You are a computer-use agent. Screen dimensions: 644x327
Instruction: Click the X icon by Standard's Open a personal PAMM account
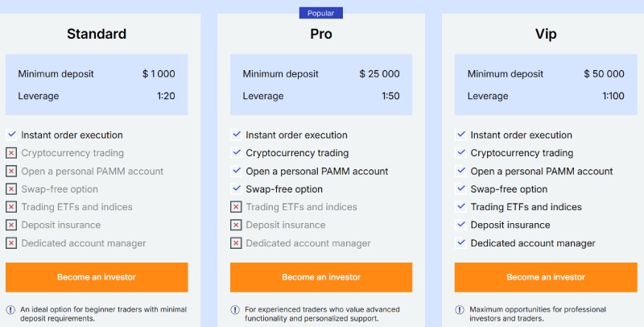[11, 171]
